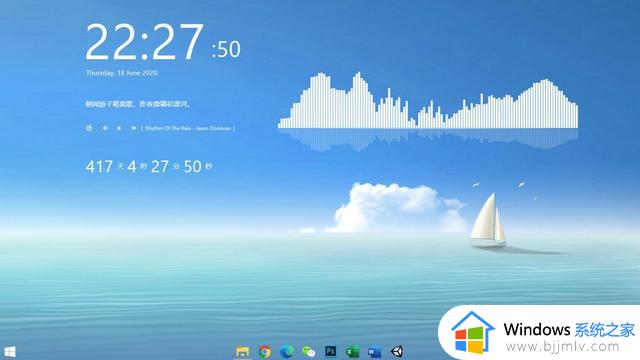The height and width of the screenshot is (360, 640).
Task: Launch Google Chrome from taskbar
Action: (264, 351)
